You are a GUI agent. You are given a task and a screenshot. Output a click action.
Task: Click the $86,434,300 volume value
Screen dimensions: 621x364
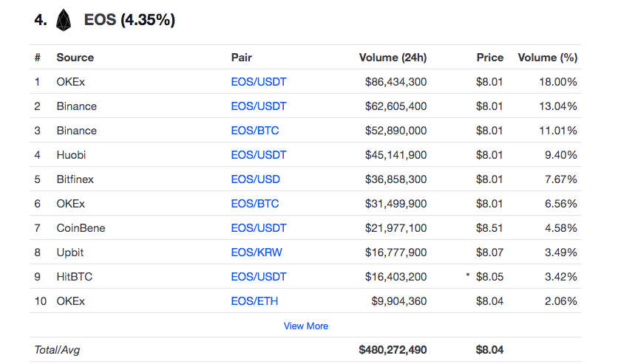click(396, 82)
